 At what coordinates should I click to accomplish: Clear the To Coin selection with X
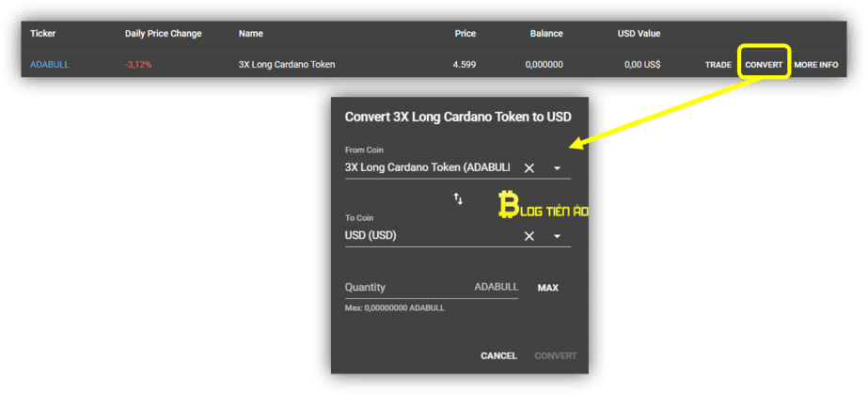coord(529,237)
